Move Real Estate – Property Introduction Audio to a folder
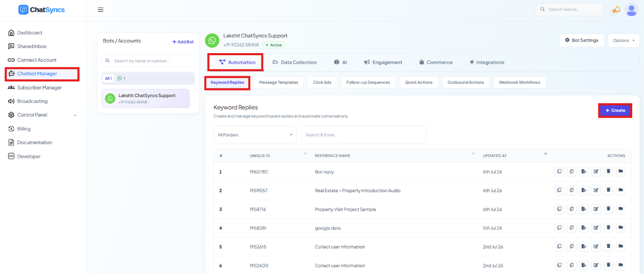This screenshot has width=644, height=274. coord(620,190)
